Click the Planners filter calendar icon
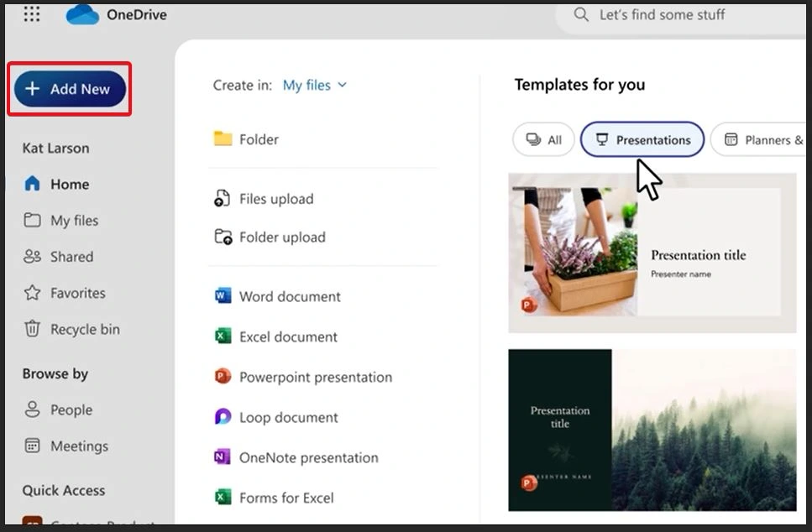Viewport: 812px width, 532px height. [x=731, y=139]
